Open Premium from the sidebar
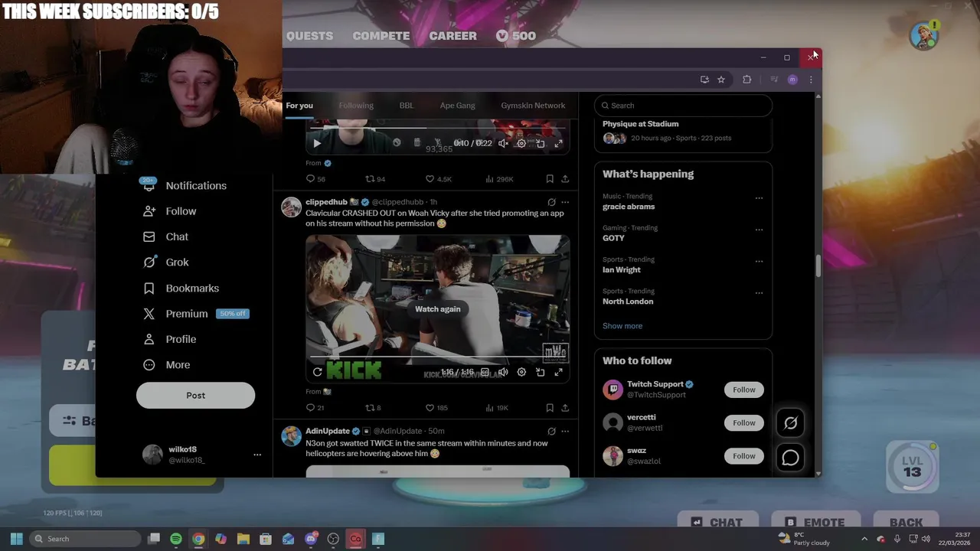This screenshot has width=980, height=551. [195, 314]
